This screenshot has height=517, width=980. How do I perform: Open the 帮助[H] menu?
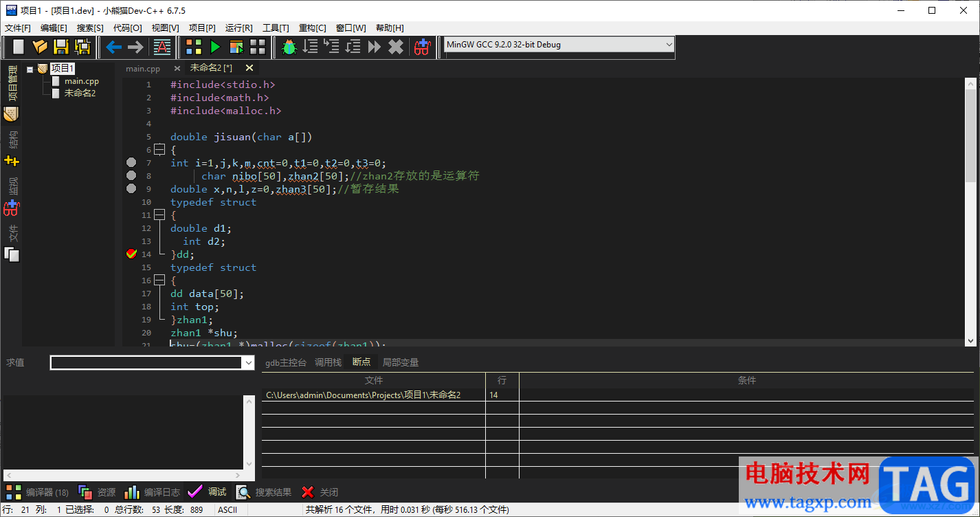(390, 27)
